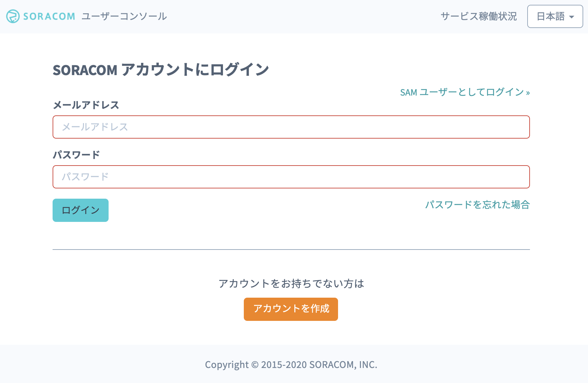Screen dimensions: 588x383
Task: Click the SORACOM wordmark in the header
Action: click(x=49, y=16)
